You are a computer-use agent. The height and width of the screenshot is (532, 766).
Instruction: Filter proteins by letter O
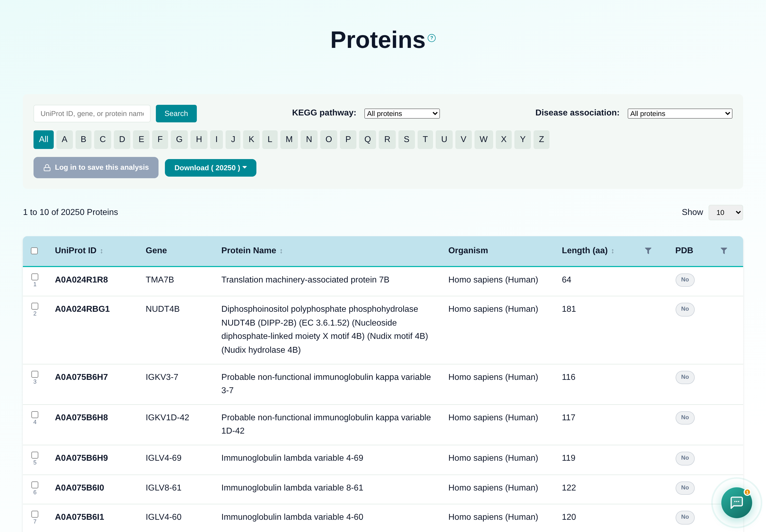328,139
